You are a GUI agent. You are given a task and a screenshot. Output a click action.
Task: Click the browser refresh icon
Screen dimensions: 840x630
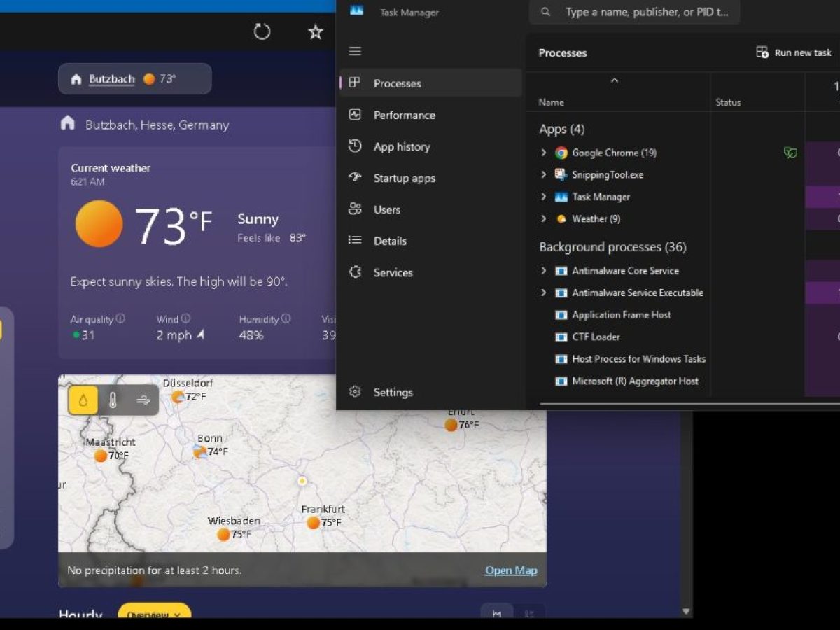click(x=262, y=31)
